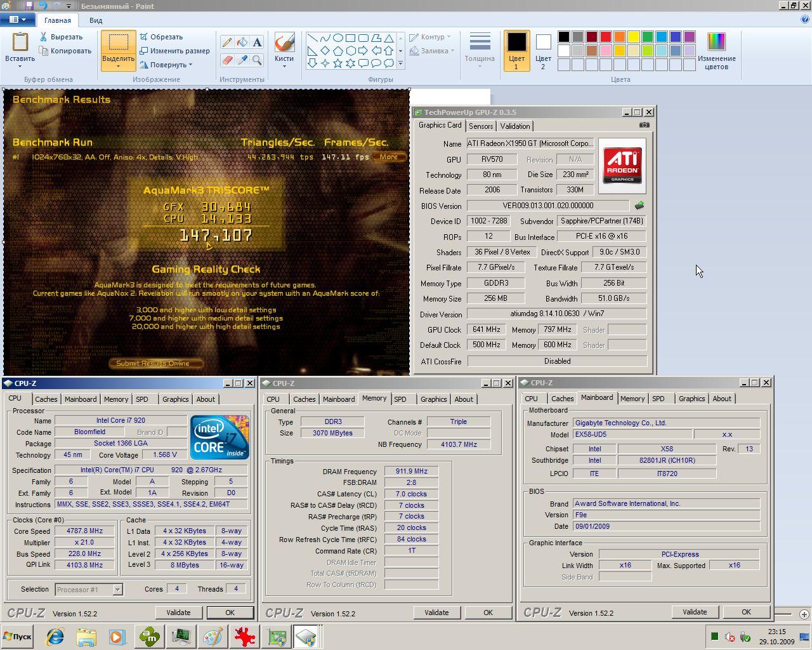
Task: Open the Validation tab in GPU-Z
Action: [x=515, y=126]
